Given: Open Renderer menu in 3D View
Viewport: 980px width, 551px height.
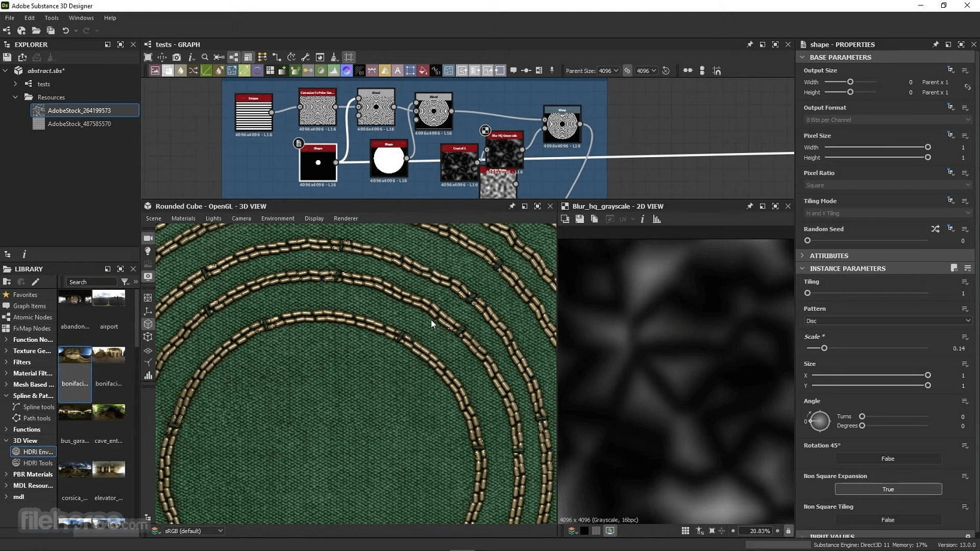Looking at the screenshot, I should click(x=346, y=219).
